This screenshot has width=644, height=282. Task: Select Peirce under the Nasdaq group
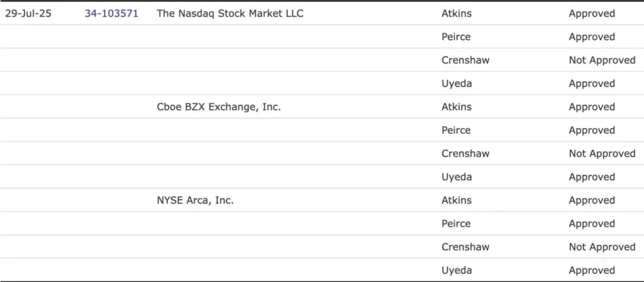(x=456, y=36)
